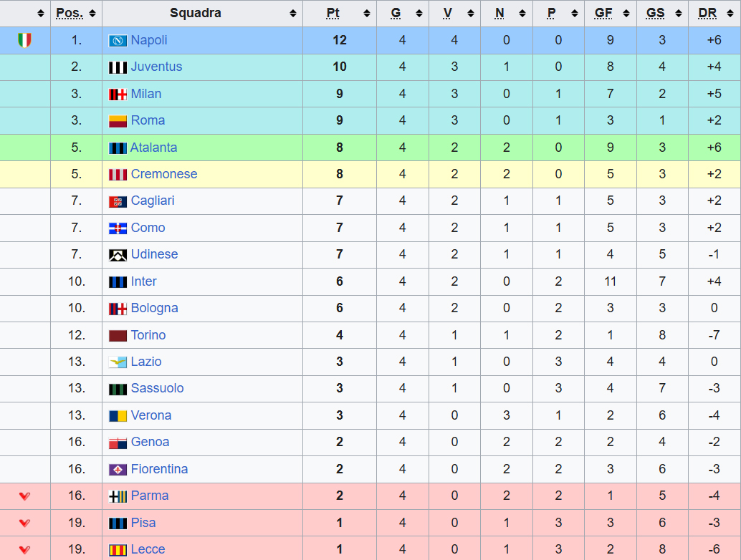Image resolution: width=741 pixels, height=560 pixels.
Task: Sort by the GF column header
Action: click(x=603, y=14)
